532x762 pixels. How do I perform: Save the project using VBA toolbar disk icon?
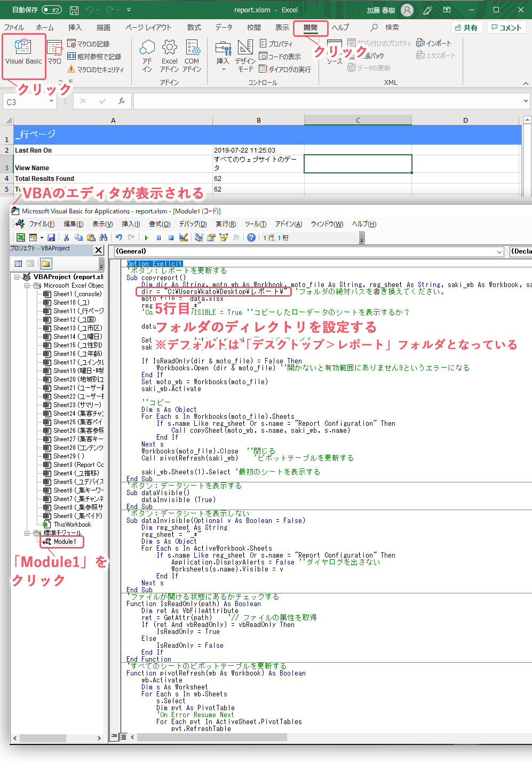(51, 237)
